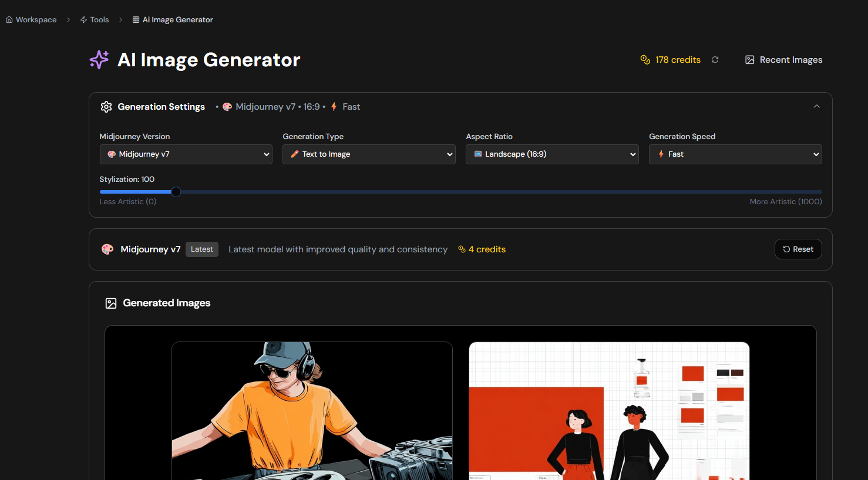Click the refresh credits icon
The height and width of the screenshot is (480, 868).
coord(715,60)
